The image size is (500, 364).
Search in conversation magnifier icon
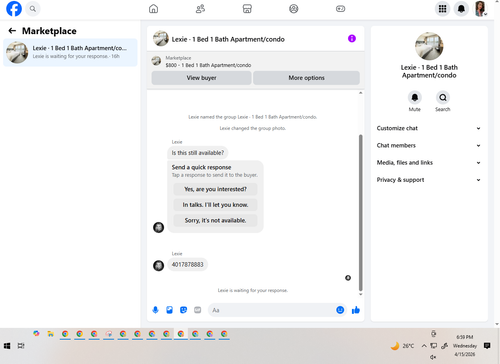(443, 97)
